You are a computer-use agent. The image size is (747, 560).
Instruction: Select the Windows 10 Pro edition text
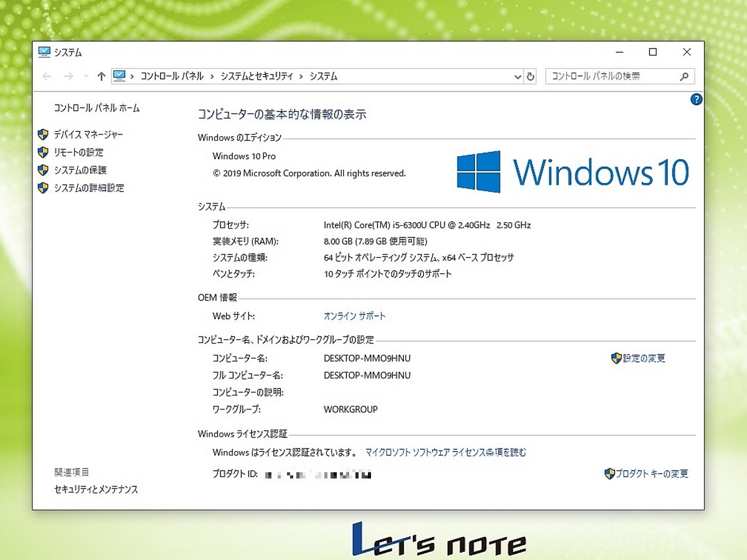[244, 156]
